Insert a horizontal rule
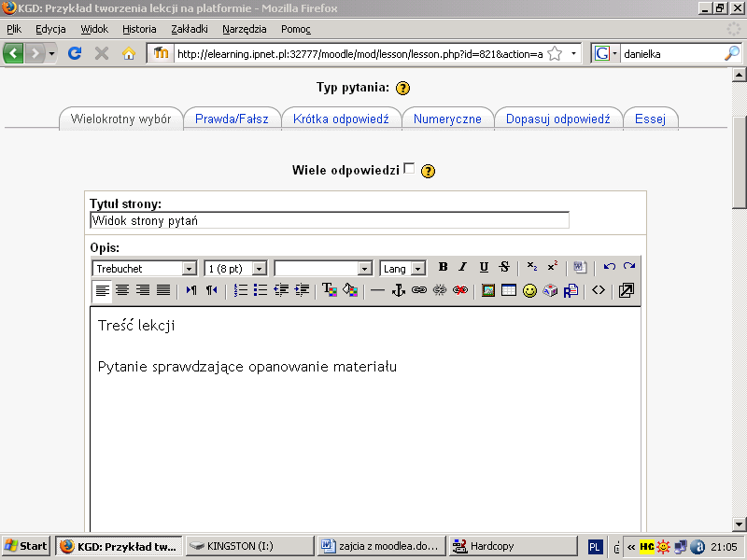 [x=377, y=290]
